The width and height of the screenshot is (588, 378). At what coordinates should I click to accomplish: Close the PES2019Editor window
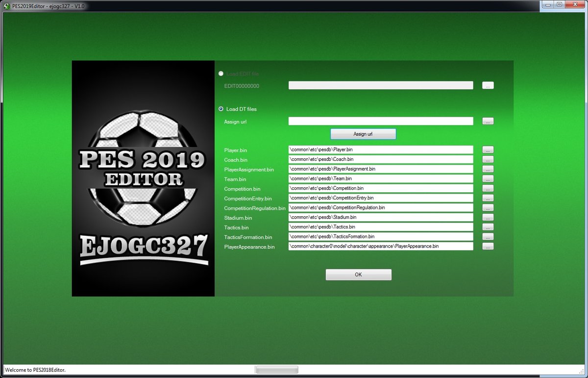click(576, 4)
